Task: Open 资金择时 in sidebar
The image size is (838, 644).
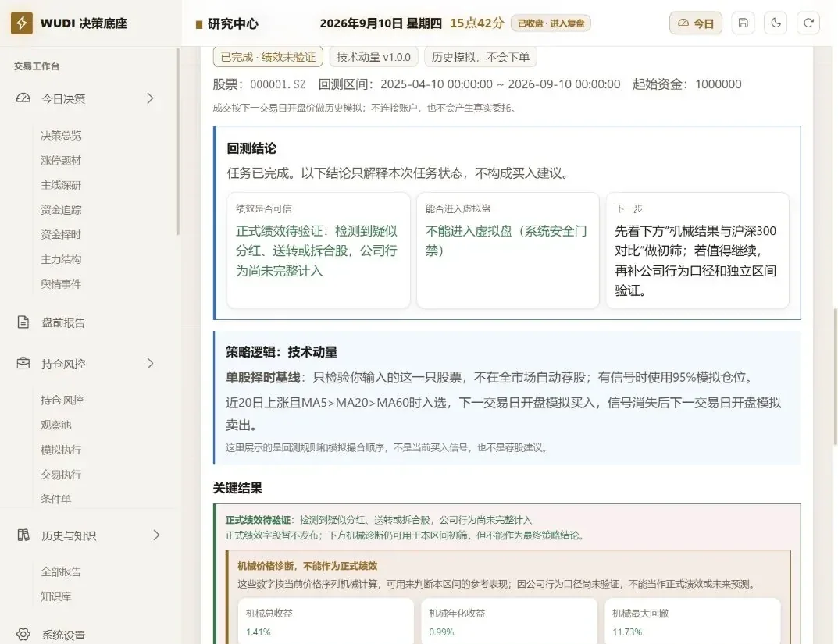Action: click(x=61, y=234)
